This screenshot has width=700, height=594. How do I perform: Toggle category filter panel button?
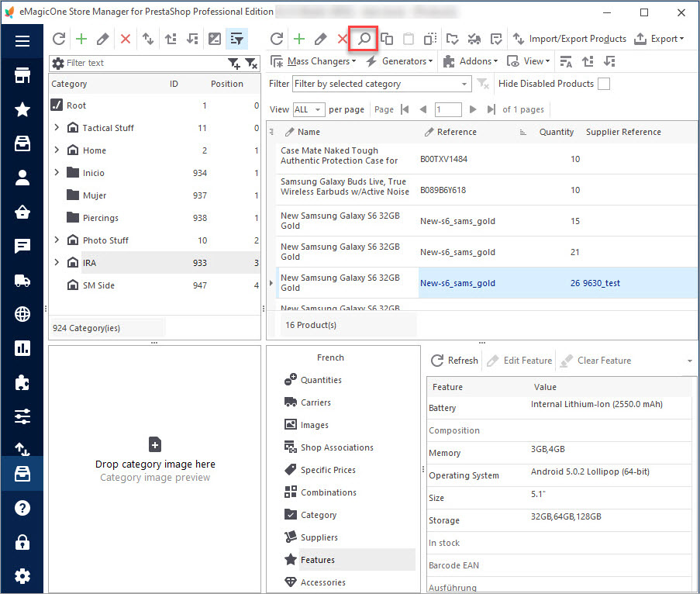236,39
